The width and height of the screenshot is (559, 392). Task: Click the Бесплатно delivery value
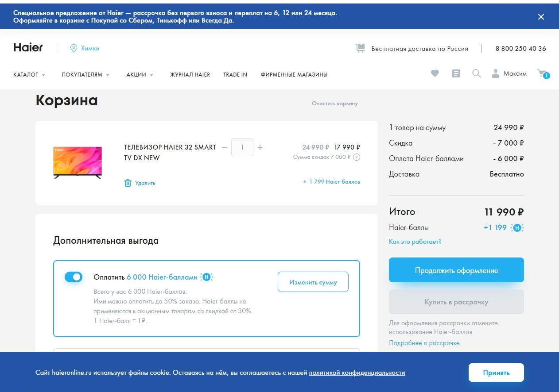coord(507,174)
